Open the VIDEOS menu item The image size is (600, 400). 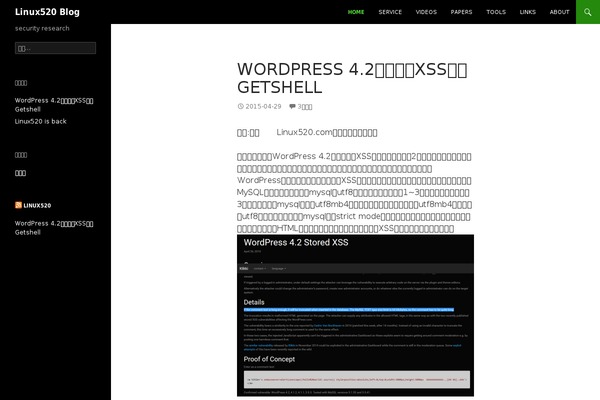(x=426, y=12)
